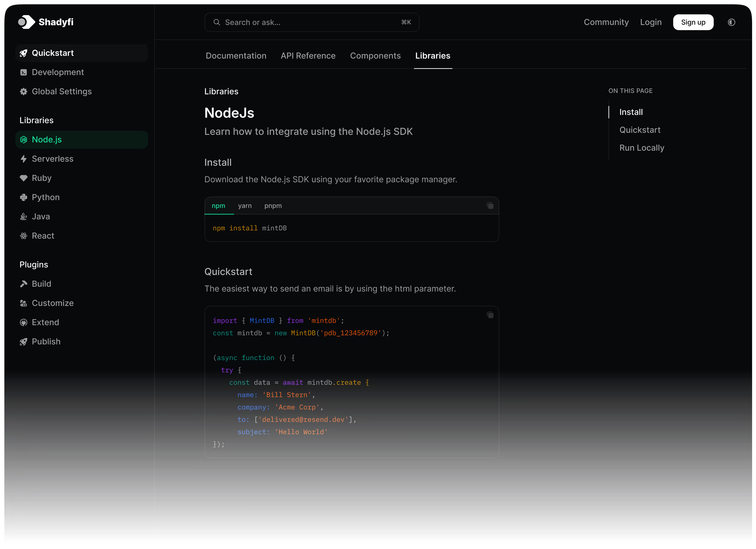Select the Node.js library icon in sidebar

[23, 139]
